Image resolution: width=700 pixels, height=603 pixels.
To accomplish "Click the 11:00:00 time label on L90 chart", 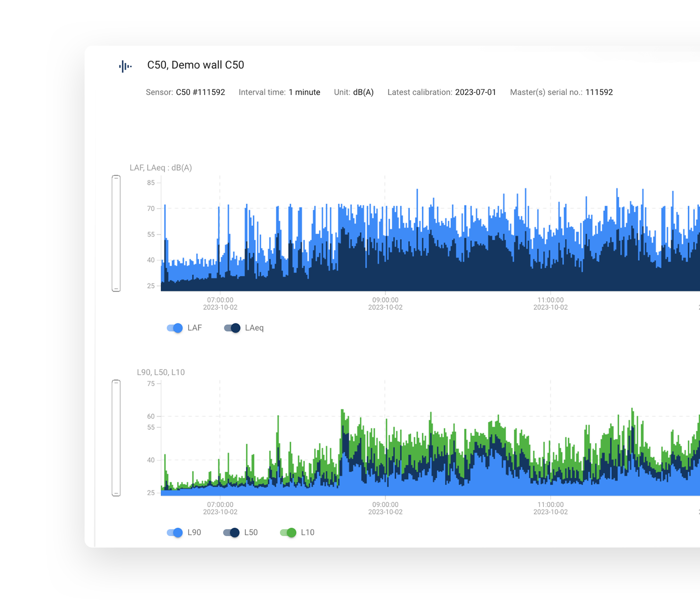I will (x=550, y=505).
